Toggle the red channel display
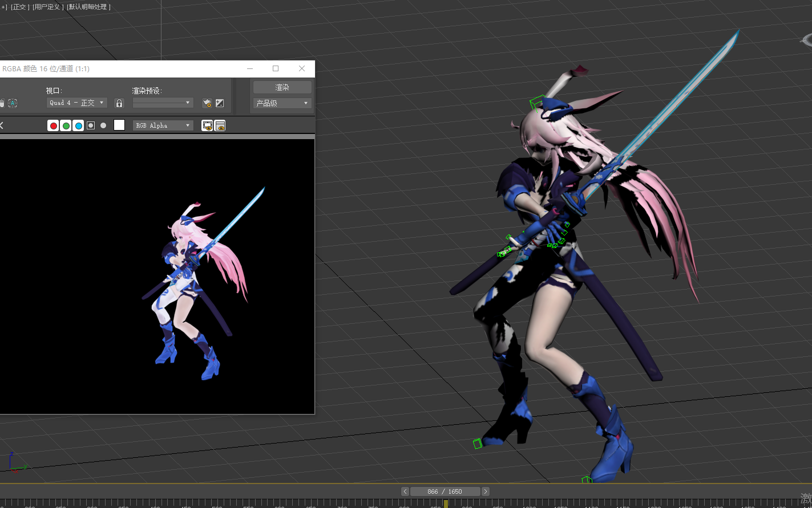Screen dimensions: 812x508 54,125
